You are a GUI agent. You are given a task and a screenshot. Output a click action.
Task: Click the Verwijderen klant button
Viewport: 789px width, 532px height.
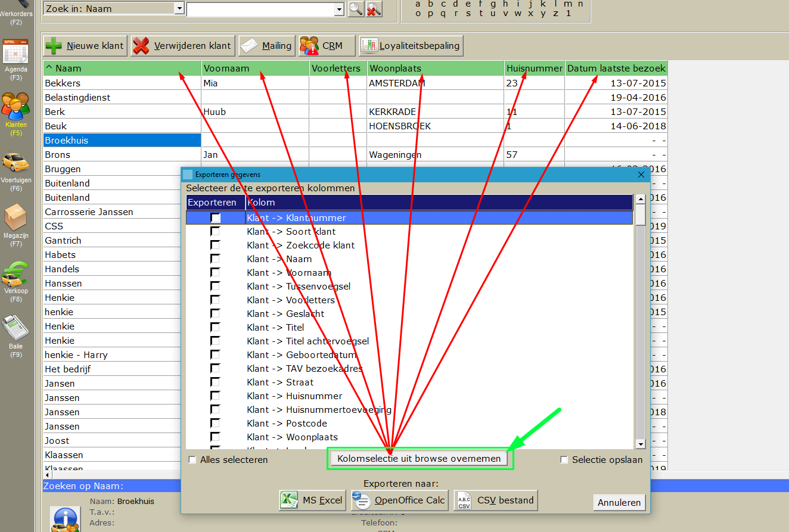point(182,45)
